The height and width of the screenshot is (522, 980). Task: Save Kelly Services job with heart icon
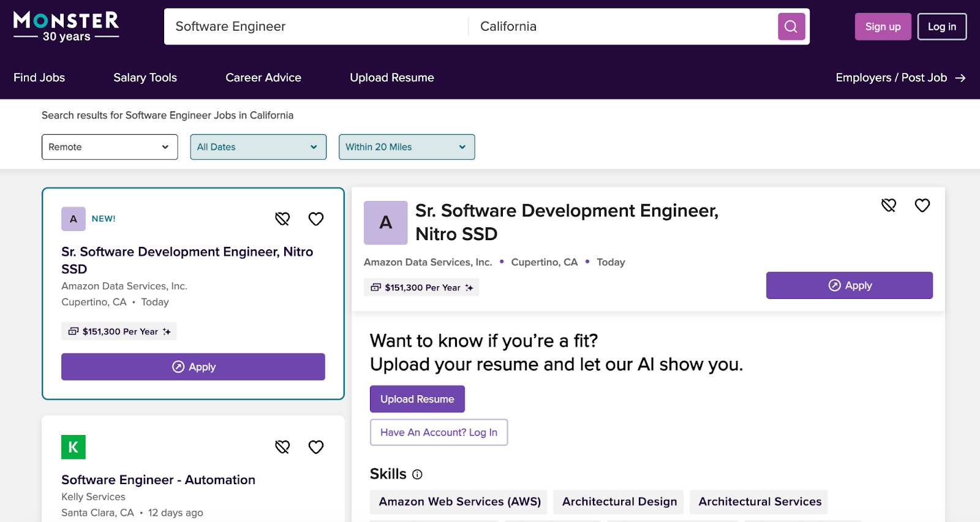[316, 447]
